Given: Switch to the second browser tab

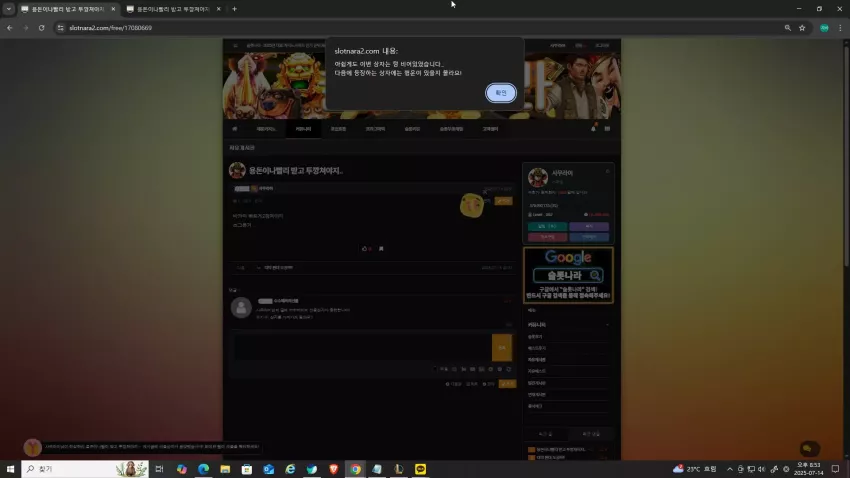Looking at the screenshot, I should click(x=172, y=9).
